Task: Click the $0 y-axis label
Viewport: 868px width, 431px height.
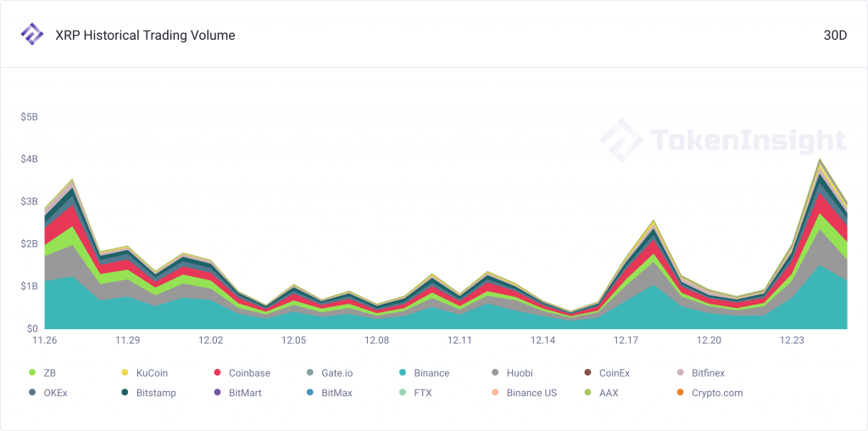Action: pyautogui.click(x=33, y=328)
